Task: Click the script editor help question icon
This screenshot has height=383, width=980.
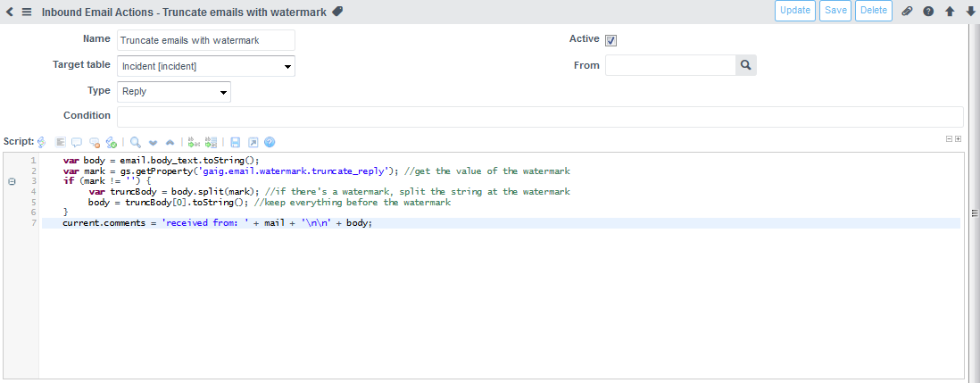Action: 270,142
